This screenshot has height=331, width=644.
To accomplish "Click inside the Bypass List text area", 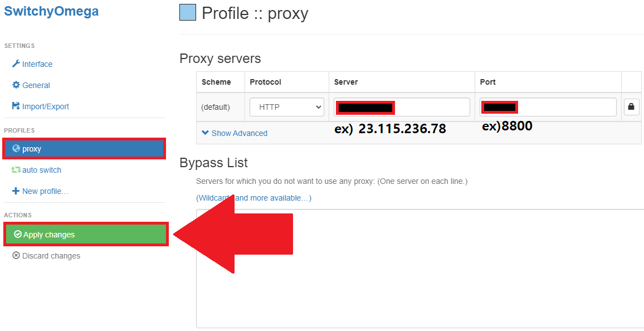I will click(419, 269).
